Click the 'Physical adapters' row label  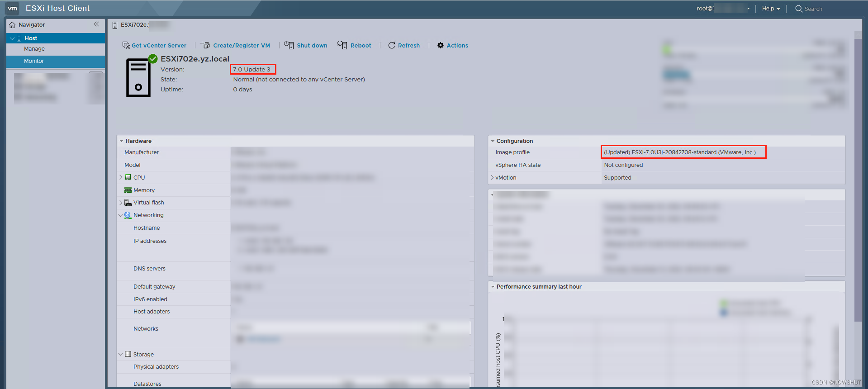(156, 367)
